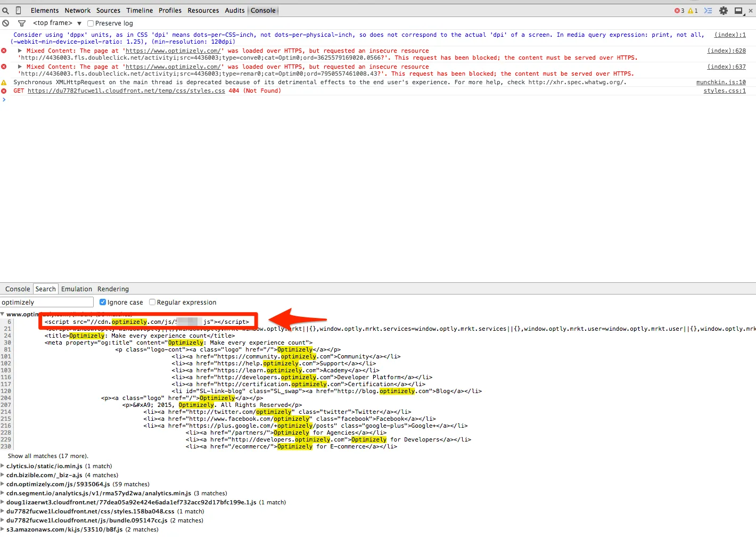Open the styles.css:1 source link
The image size is (756, 539).
(725, 91)
